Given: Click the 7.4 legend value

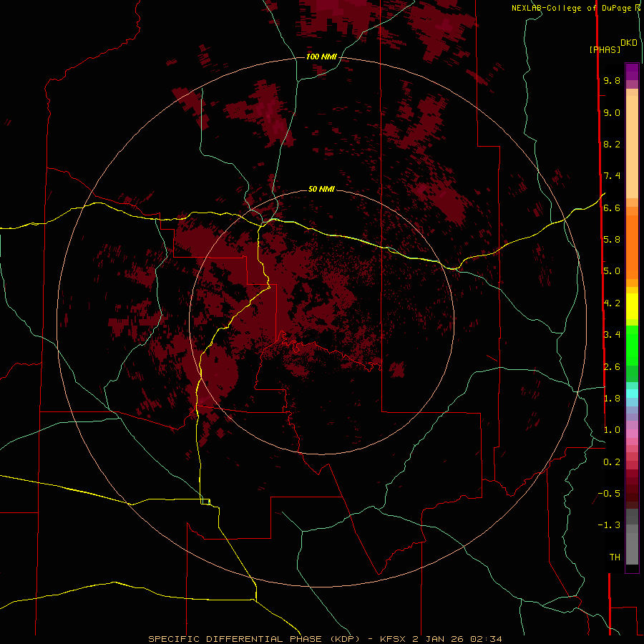Looking at the screenshot, I should point(612,176).
